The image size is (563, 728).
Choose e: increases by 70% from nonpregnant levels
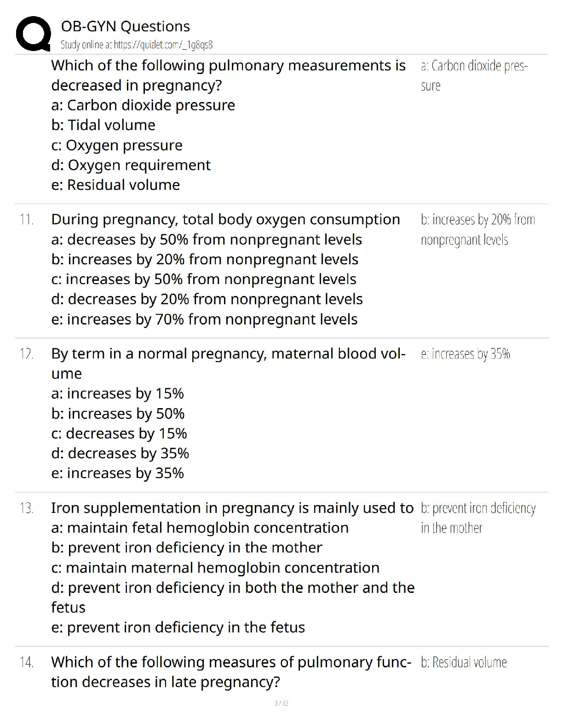(x=204, y=319)
